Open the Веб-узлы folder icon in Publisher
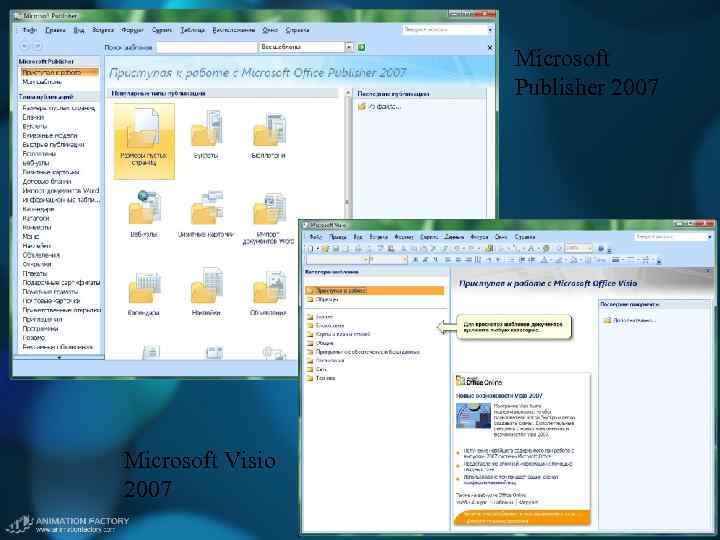The image size is (720, 540). (x=144, y=208)
